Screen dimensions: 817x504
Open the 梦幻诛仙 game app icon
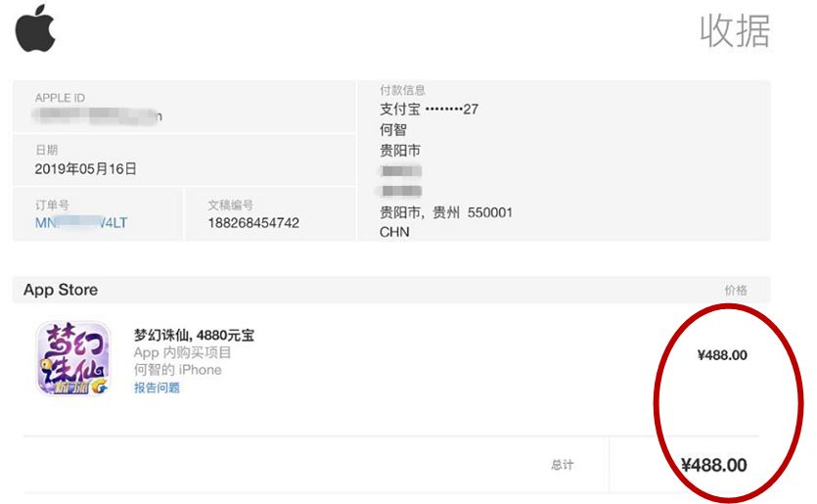tap(73, 358)
